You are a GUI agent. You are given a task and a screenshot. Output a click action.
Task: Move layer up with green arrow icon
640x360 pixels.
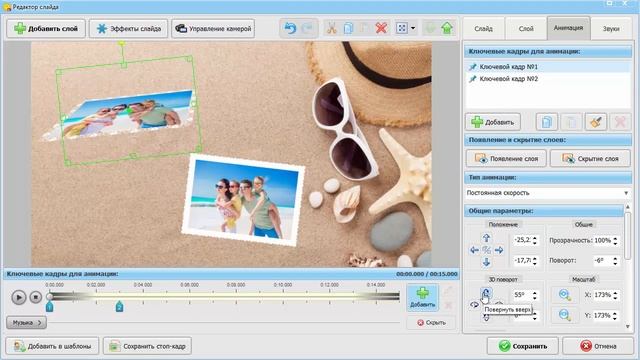coord(447,28)
